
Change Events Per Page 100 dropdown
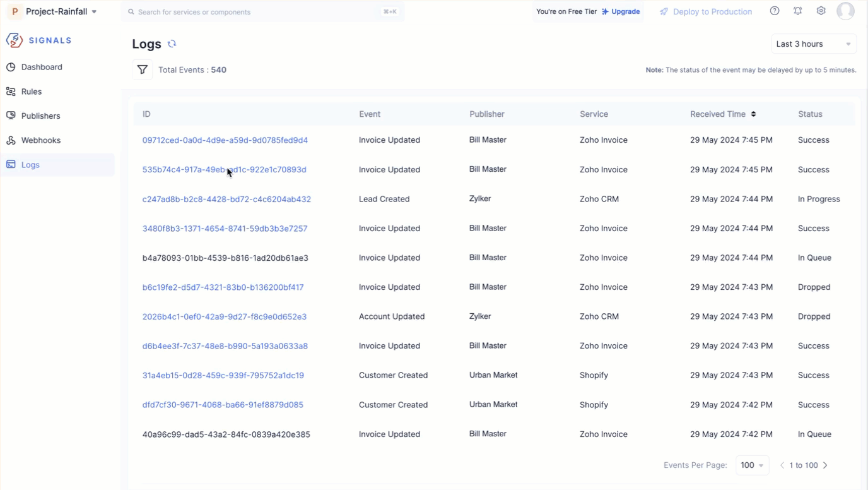tap(752, 465)
